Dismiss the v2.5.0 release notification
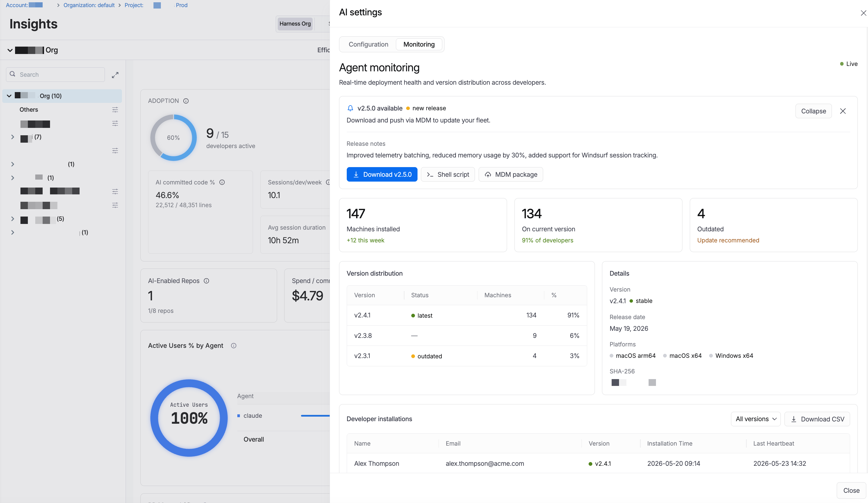Image resolution: width=868 pixels, height=503 pixels. (x=842, y=111)
